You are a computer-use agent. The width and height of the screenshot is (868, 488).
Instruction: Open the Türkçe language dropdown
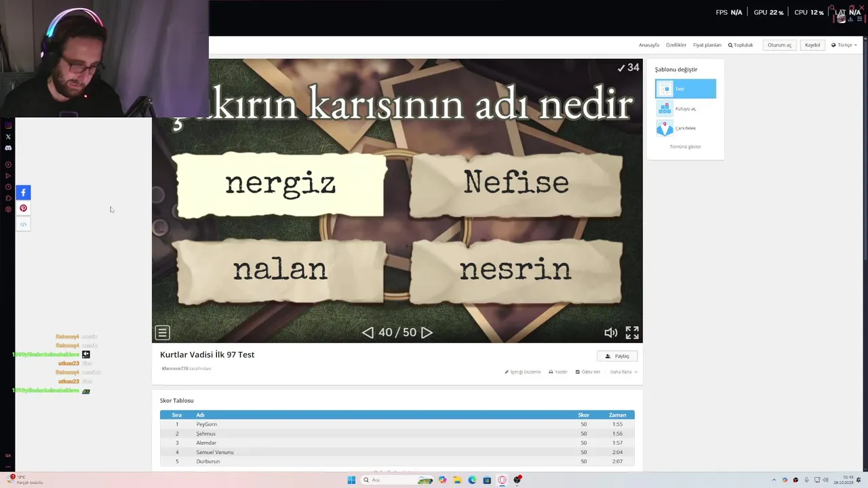pos(844,45)
